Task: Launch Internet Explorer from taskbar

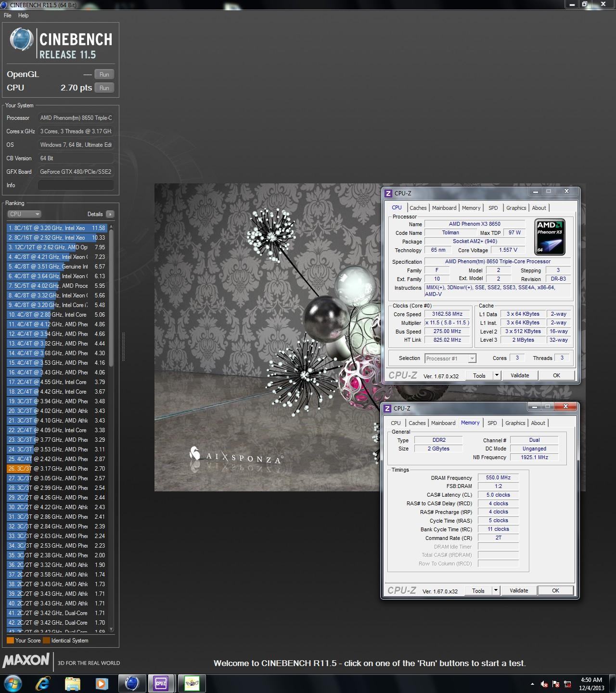Action: pos(43,683)
